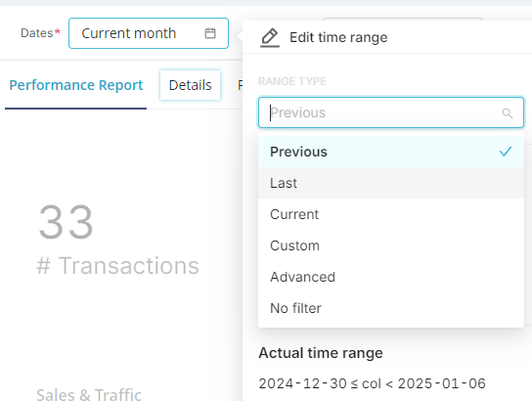Image resolution: width=532 pixels, height=401 pixels.
Task: Select No filter option
Action: pos(391,308)
